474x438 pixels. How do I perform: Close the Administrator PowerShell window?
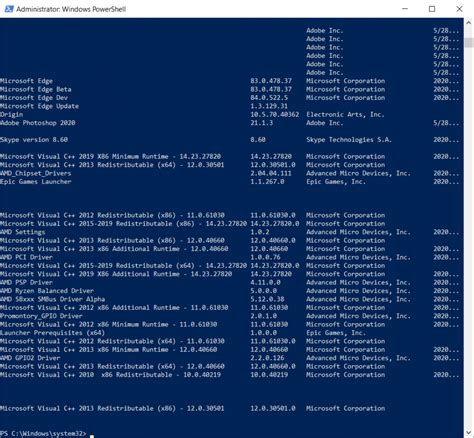pos(459,9)
